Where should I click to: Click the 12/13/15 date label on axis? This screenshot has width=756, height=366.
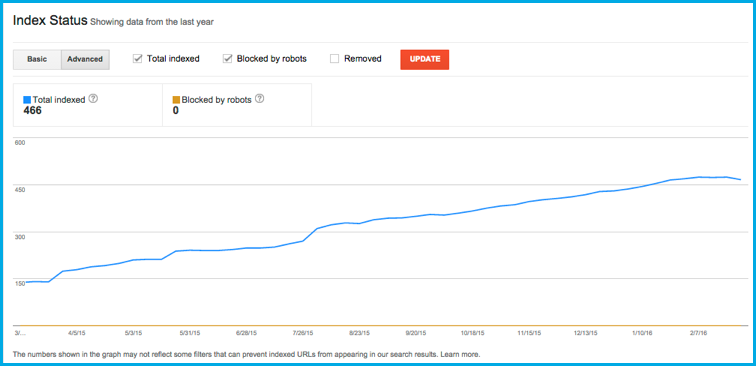[x=585, y=333]
